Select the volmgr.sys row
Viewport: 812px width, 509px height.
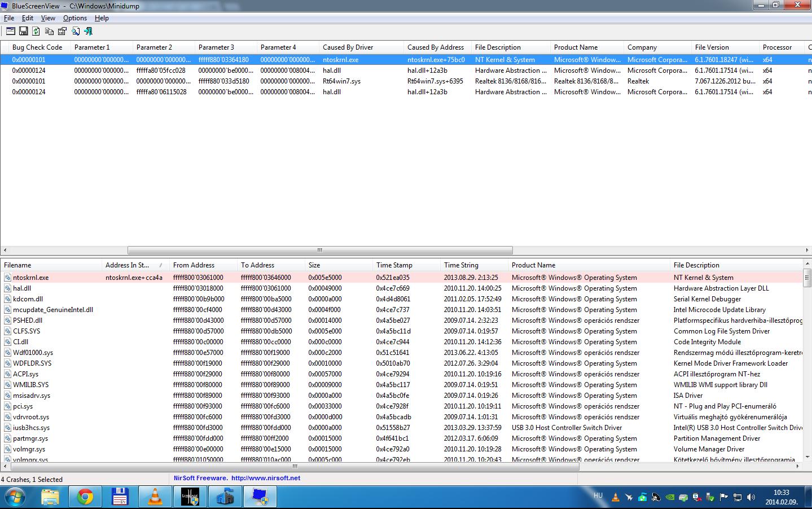[x=401, y=449]
